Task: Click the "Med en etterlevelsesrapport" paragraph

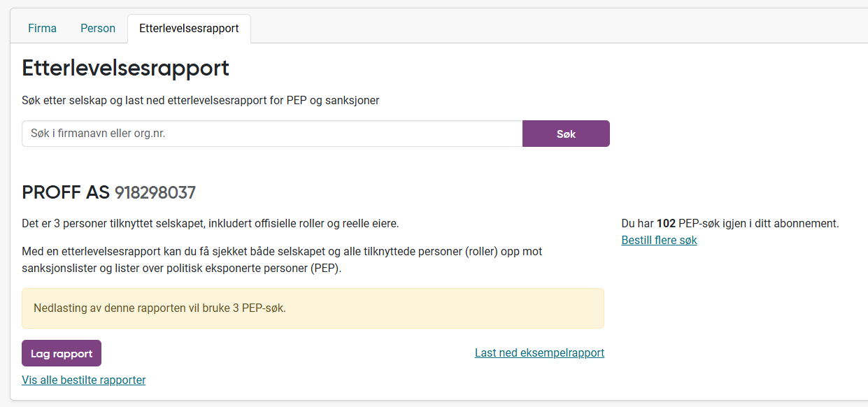Action: (282, 251)
